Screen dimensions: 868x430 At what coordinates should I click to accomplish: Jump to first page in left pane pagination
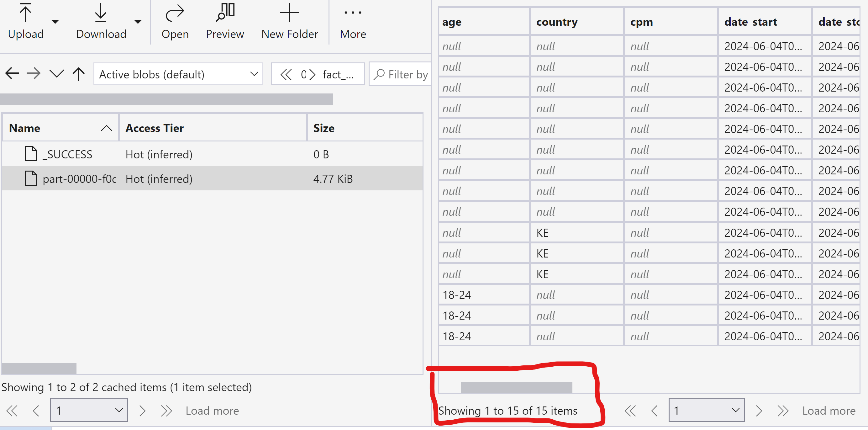(12, 411)
